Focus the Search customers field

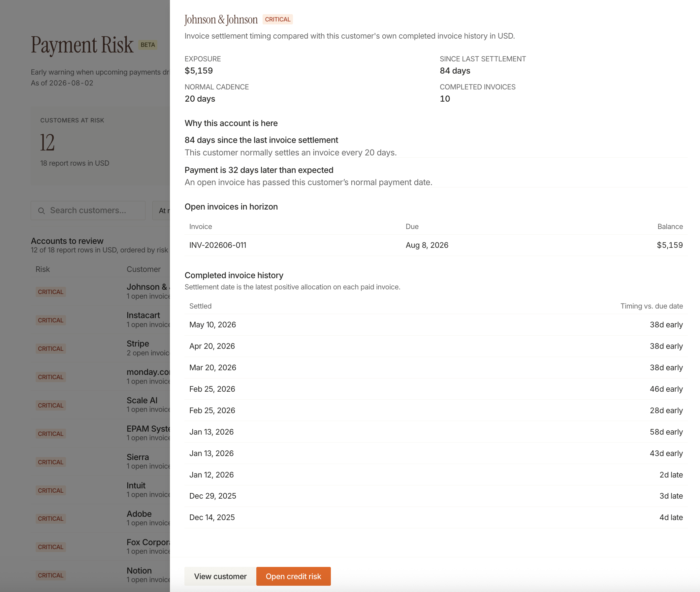[x=88, y=211]
